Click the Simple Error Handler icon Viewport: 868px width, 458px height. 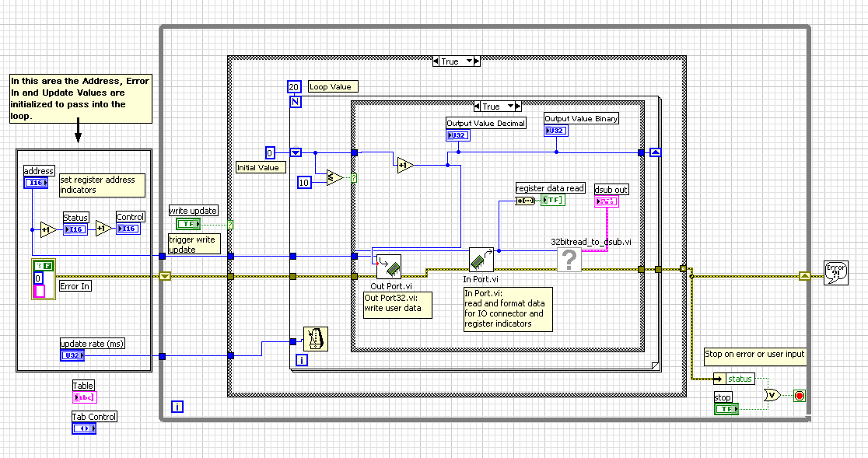[836, 273]
